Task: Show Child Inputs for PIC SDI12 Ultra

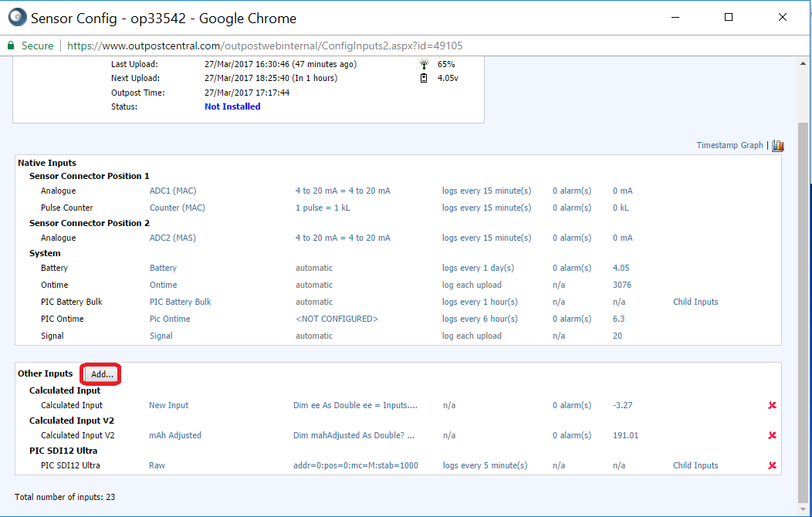Action: (x=695, y=465)
